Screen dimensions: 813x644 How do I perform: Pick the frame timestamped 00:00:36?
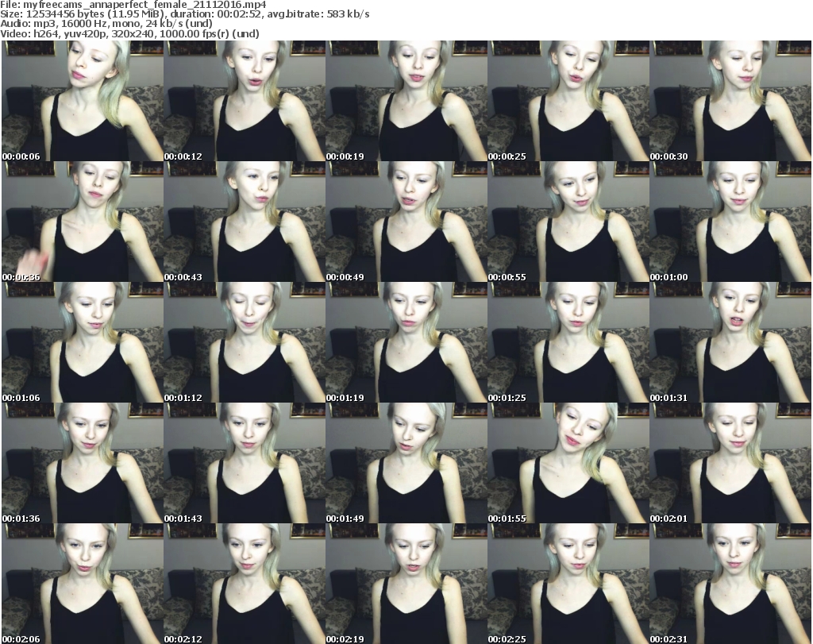pos(83,222)
